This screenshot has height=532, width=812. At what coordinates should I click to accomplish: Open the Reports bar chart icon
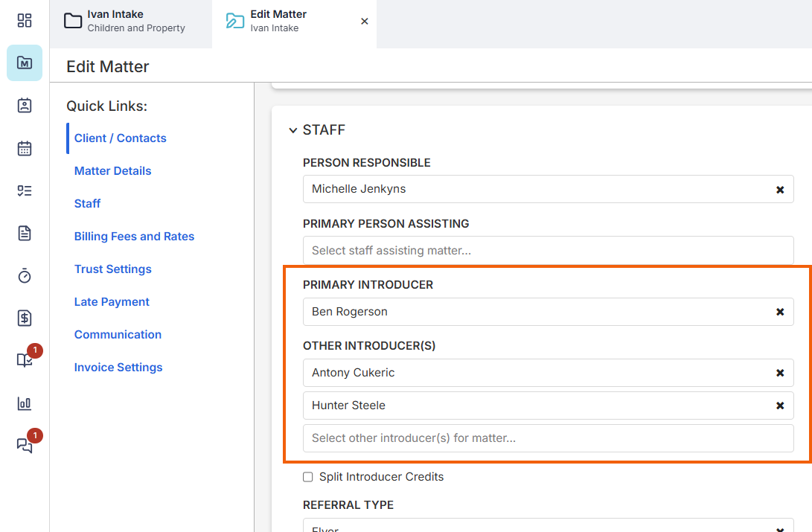coord(25,404)
